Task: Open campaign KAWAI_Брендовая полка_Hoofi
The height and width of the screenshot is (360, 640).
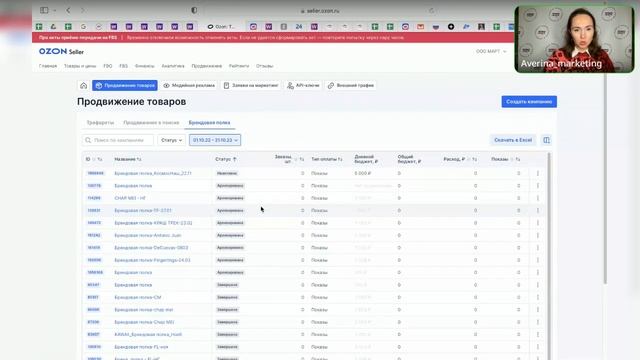Action: pyautogui.click(x=148, y=334)
